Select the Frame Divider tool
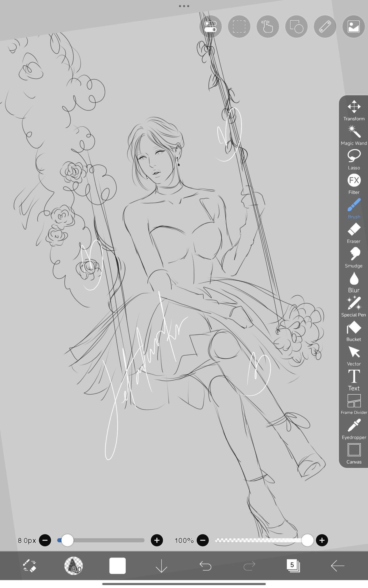 point(354,405)
